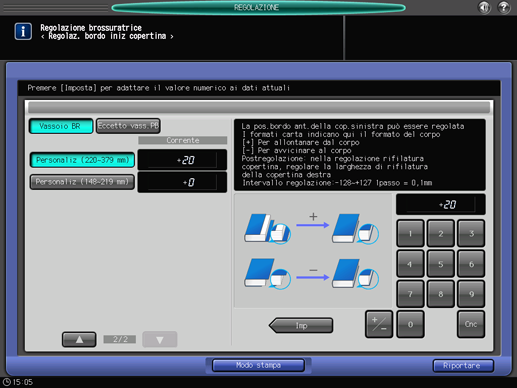Open Modo stampa print mode
Image resolution: width=517 pixels, height=388 pixels.
[x=258, y=365]
